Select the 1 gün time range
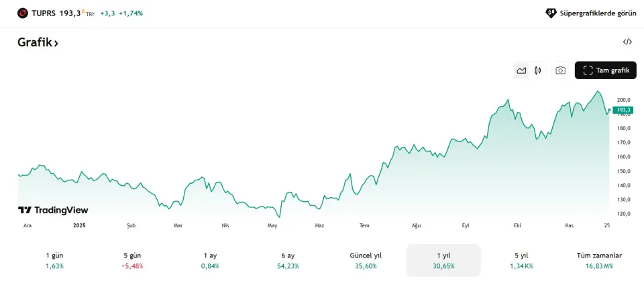 [x=54, y=260]
